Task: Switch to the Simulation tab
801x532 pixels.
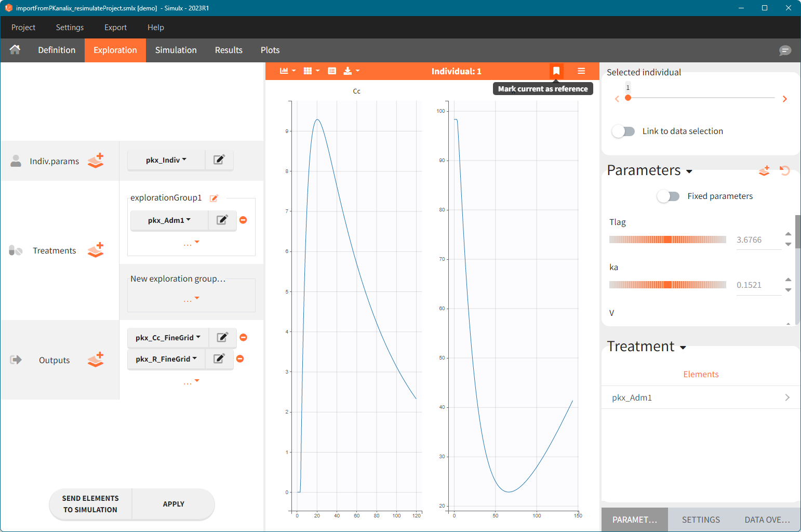Action: (x=176, y=50)
